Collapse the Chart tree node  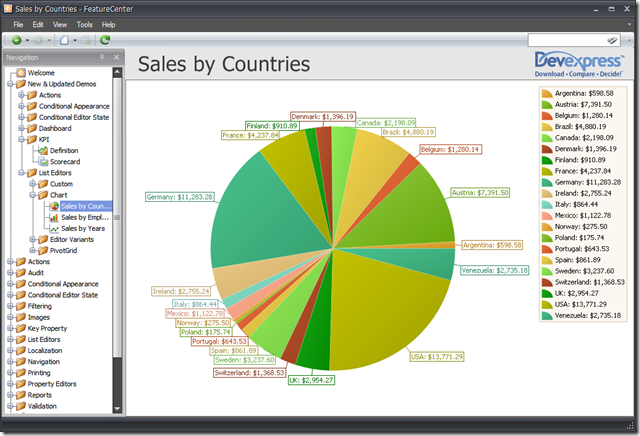[32, 195]
